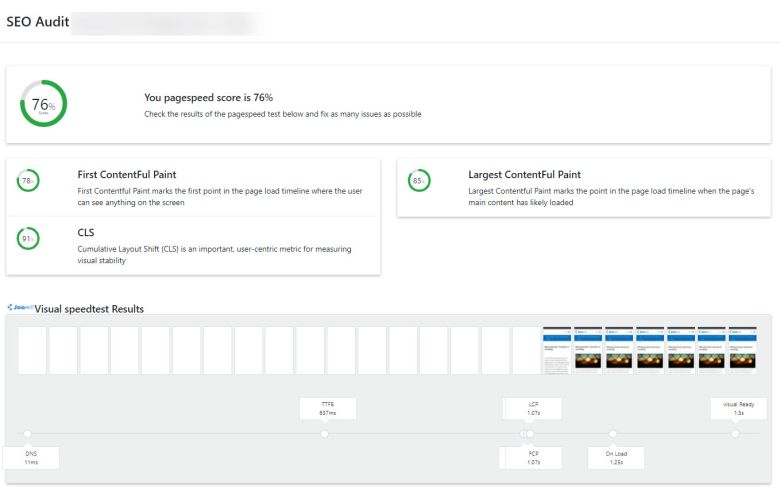Viewport: 780px width, 493px height.
Task: Click the timeline dot below Visual Ready label
Action: [x=735, y=434]
